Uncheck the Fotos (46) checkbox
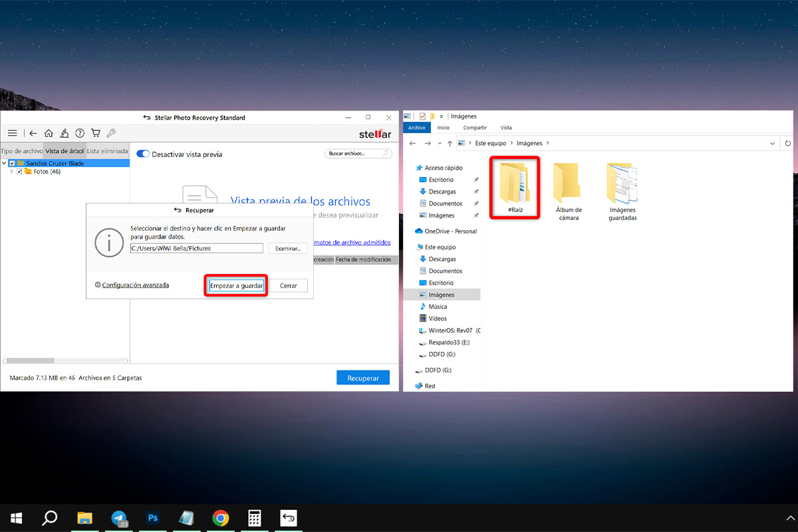Screen dimensions: 798x532 pyautogui.click(x=19, y=172)
